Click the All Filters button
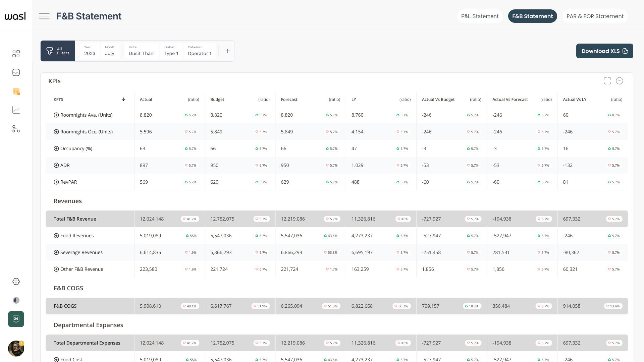The height and width of the screenshot is (362, 644). pos(58,51)
